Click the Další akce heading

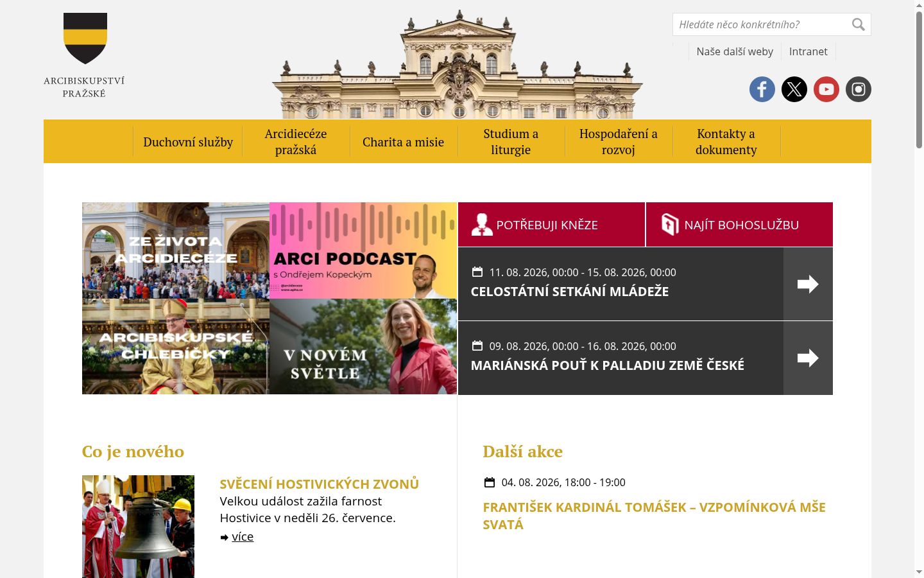(x=522, y=451)
